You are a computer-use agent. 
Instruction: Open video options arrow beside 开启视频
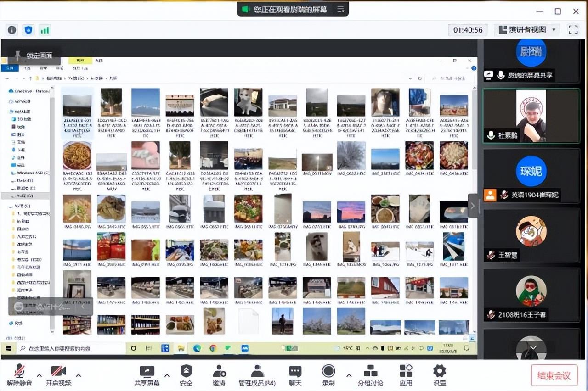(78, 375)
